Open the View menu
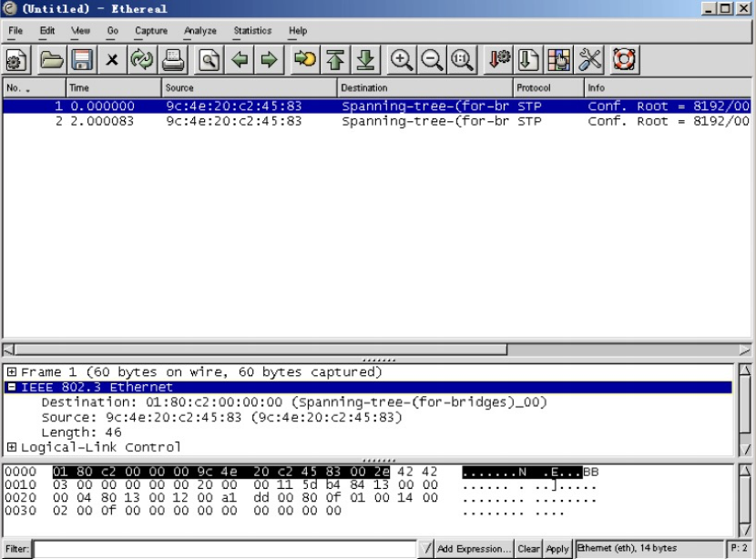Image resolution: width=756 pixels, height=559 pixels. (x=80, y=31)
